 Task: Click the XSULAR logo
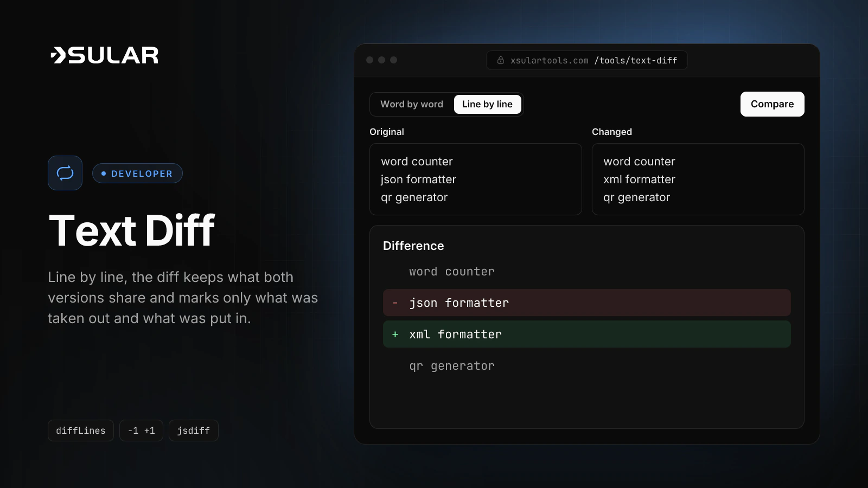104,55
